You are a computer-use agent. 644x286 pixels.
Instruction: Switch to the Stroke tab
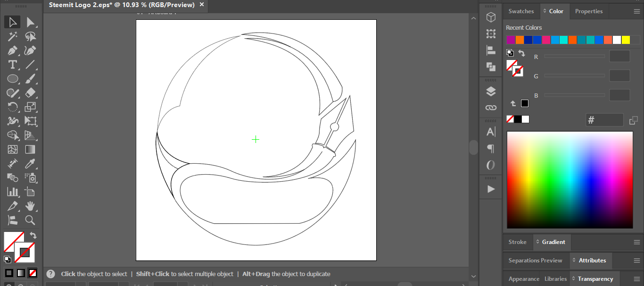coord(517,242)
